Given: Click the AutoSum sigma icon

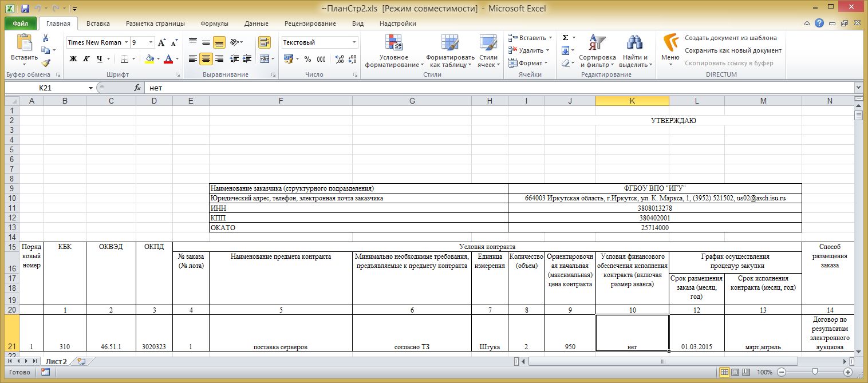Looking at the screenshot, I should click(565, 38).
